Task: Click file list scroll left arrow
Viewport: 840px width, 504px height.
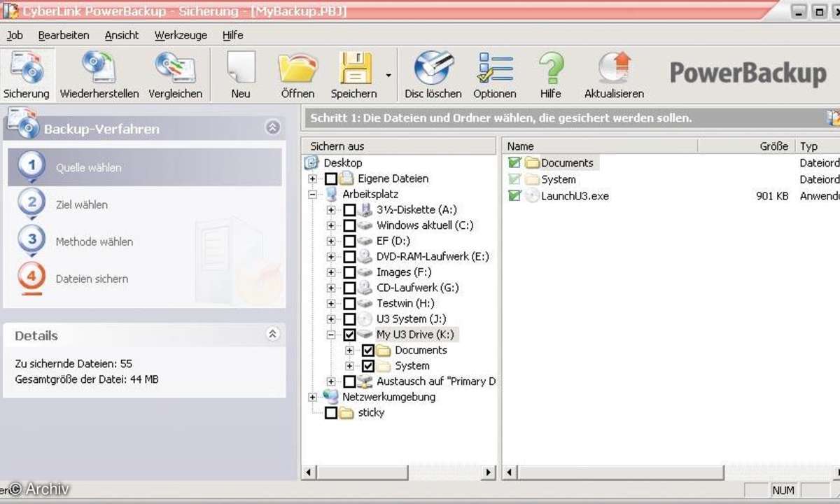Action: point(510,472)
